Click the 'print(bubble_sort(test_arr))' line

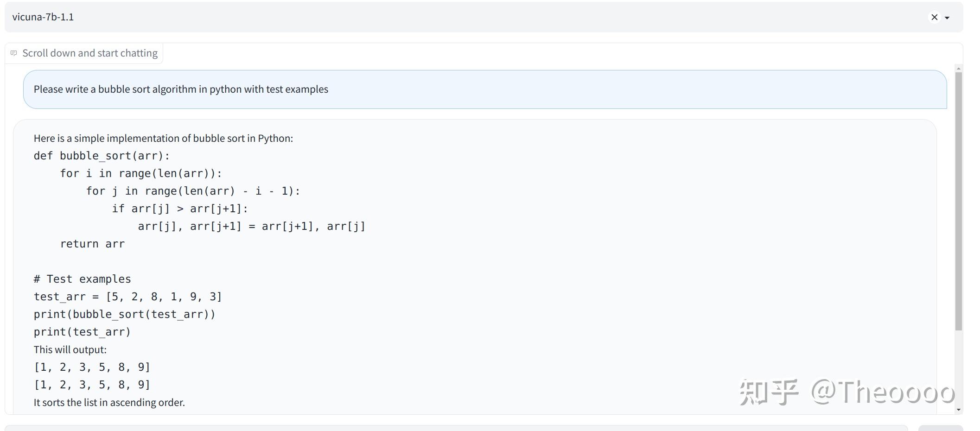(125, 314)
